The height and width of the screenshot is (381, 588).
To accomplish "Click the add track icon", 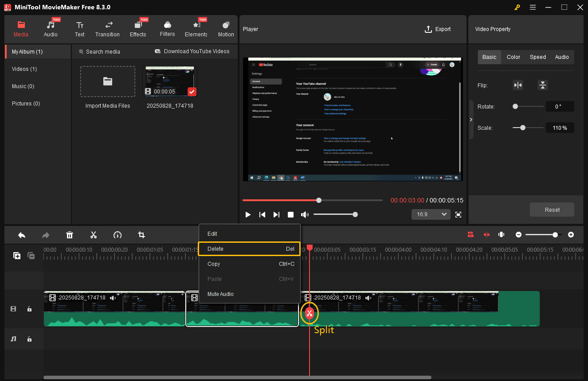I will point(17,256).
